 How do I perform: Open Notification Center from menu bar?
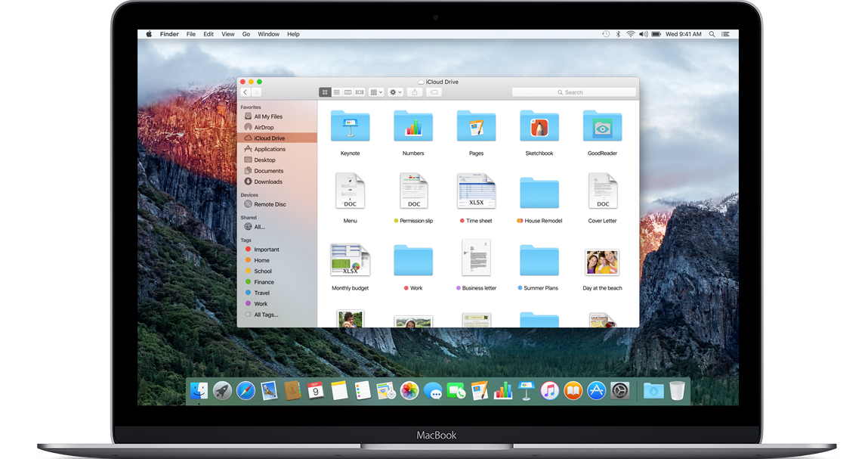(x=726, y=34)
